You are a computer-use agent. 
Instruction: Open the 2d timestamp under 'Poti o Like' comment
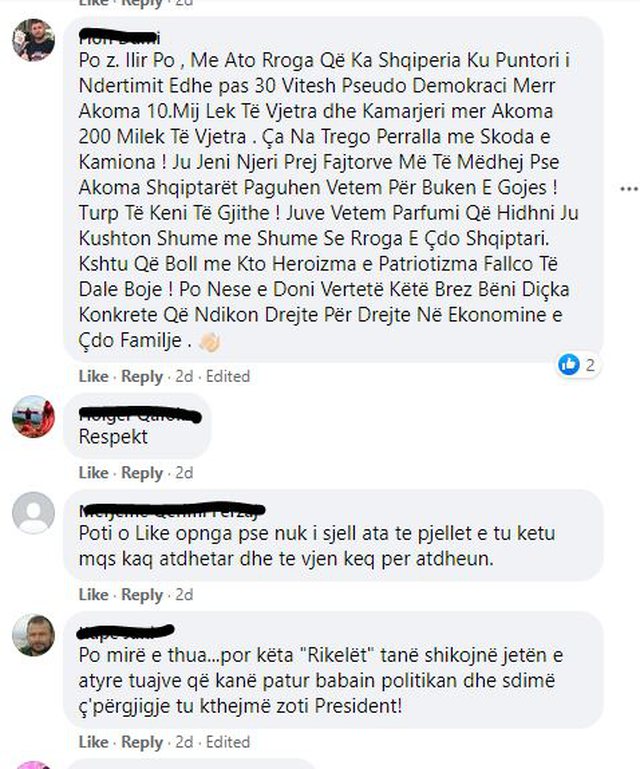pyautogui.click(x=184, y=594)
